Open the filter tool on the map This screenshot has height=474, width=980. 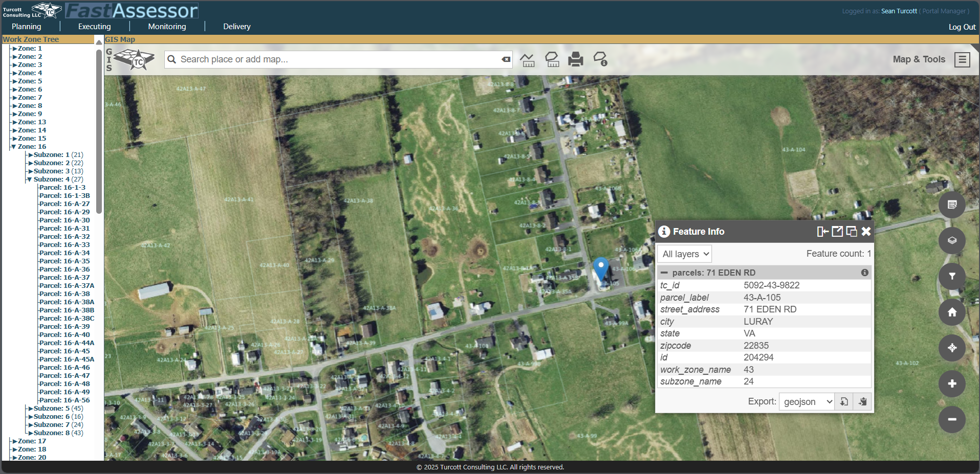952,276
